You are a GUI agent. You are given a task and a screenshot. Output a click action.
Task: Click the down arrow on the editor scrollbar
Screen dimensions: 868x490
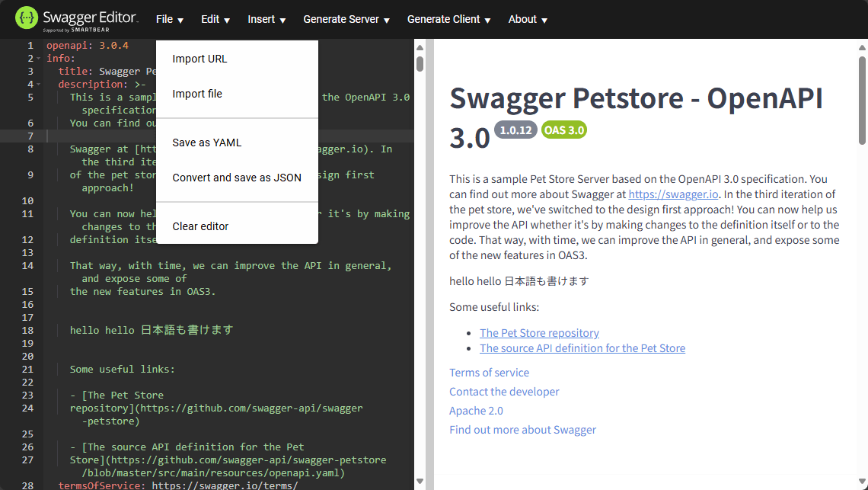(x=420, y=482)
